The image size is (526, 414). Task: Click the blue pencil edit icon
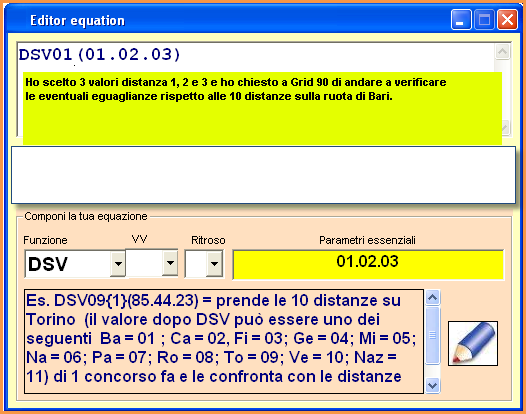[473, 343]
